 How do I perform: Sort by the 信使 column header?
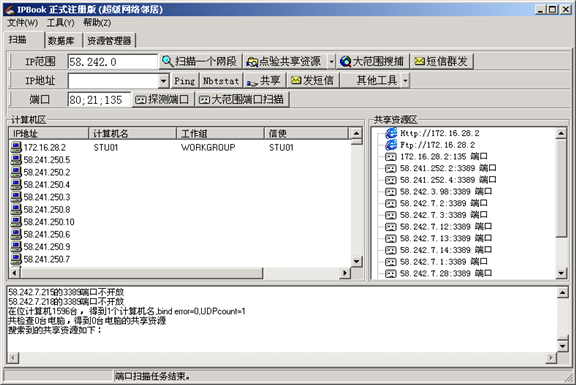pyautogui.click(x=306, y=133)
